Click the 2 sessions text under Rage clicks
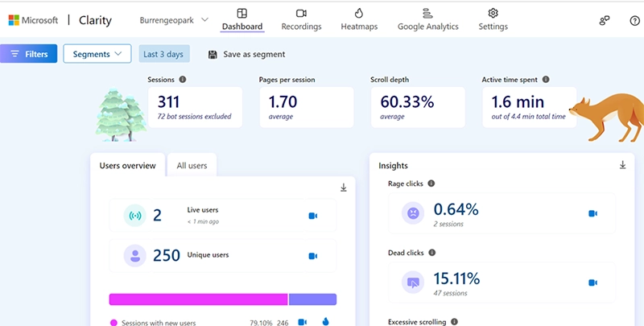Screen dimensions: 644x326 coord(448,224)
